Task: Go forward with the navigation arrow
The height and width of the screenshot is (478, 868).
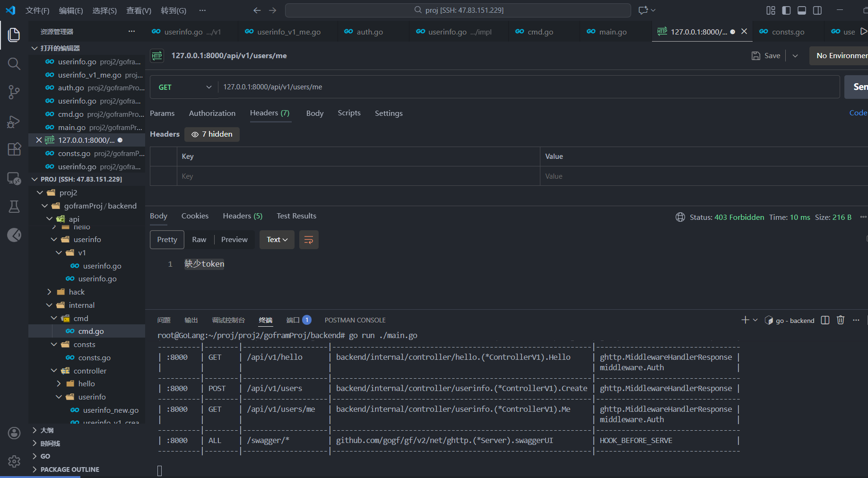Action: tap(273, 10)
